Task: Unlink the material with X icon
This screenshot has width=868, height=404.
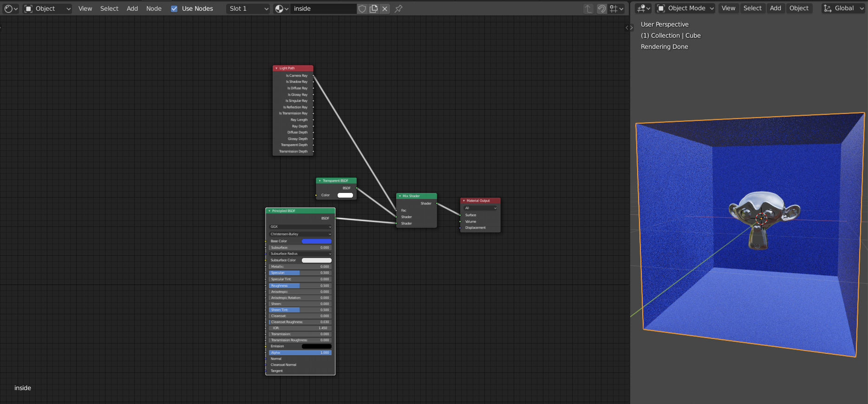Action: (x=385, y=8)
